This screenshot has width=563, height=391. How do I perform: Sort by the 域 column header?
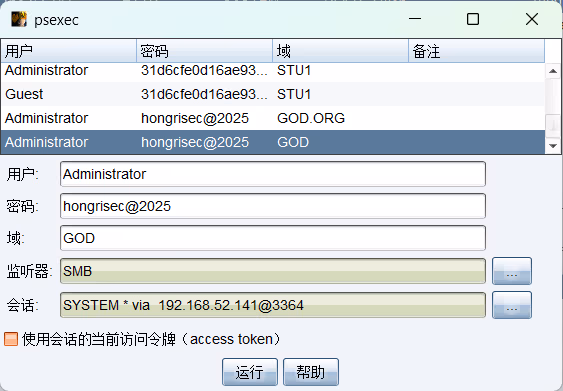pyautogui.click(x=341, y=51)
